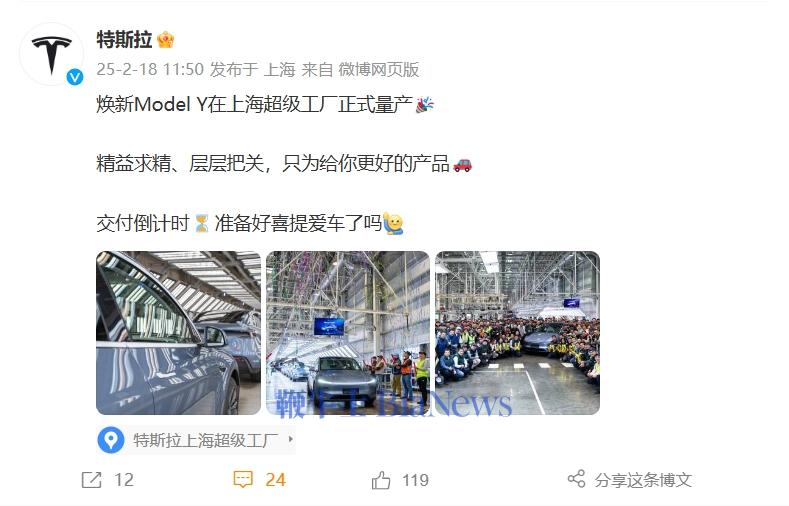Like the post with the thumbs-up icon
This screenshot has width=789, height=506.
[381, 480]
